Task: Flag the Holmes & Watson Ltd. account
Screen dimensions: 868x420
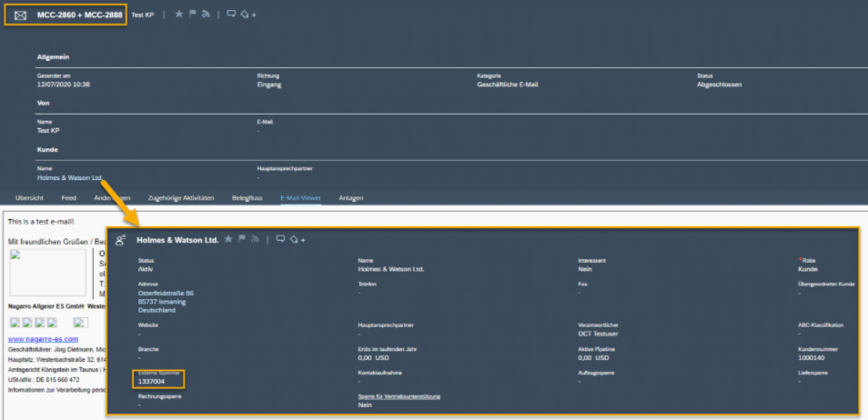Action: click(242, 240)
